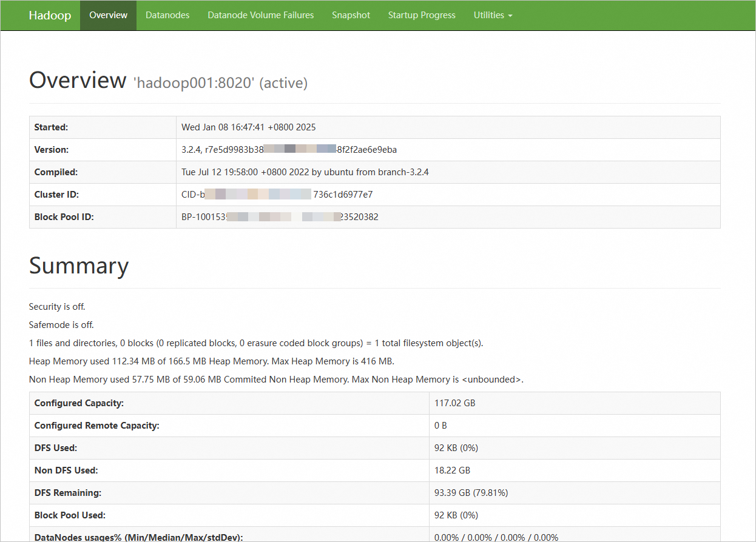Select the DFS Used 92 KB (0%) value
The image size is (756, 542).
[456, 448]
